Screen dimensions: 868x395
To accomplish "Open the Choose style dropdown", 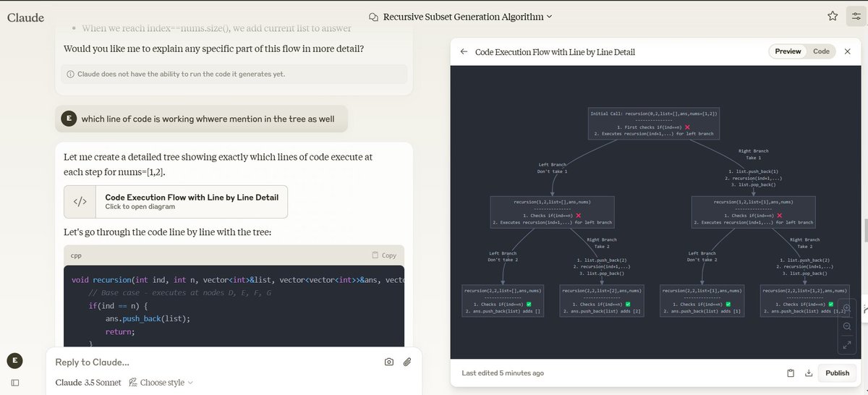I will coord(161,382).
